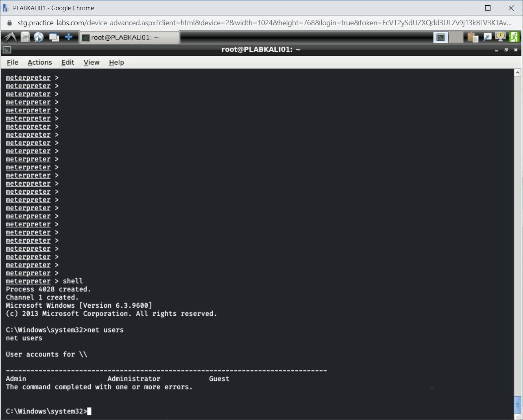Open the Actions menu
The height and width of the screenshot is (420, 523).
pos(39,62)
